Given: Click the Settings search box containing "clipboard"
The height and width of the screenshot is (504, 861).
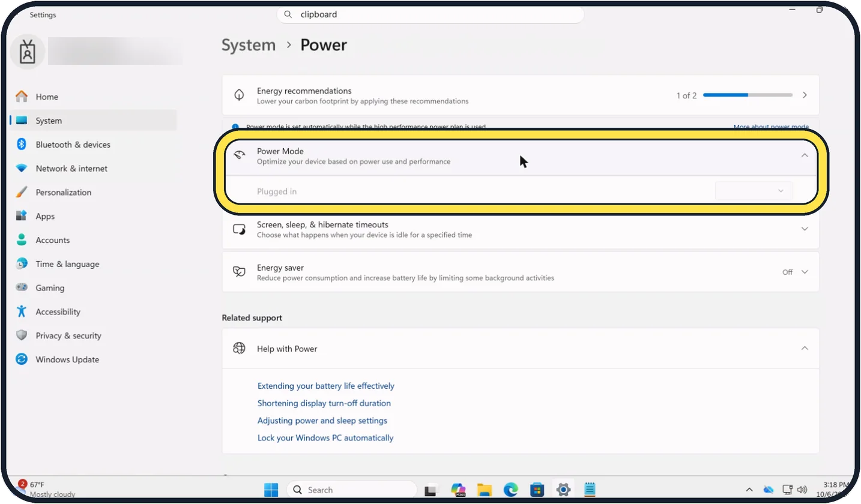Looking at the screenshot, I should (431, 14).
